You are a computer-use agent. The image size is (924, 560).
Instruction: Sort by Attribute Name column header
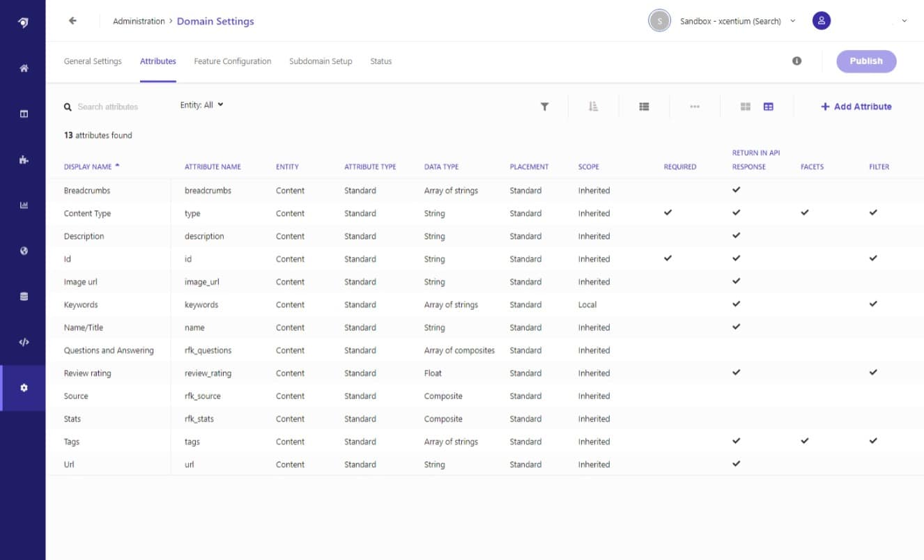tap(213, 167)
